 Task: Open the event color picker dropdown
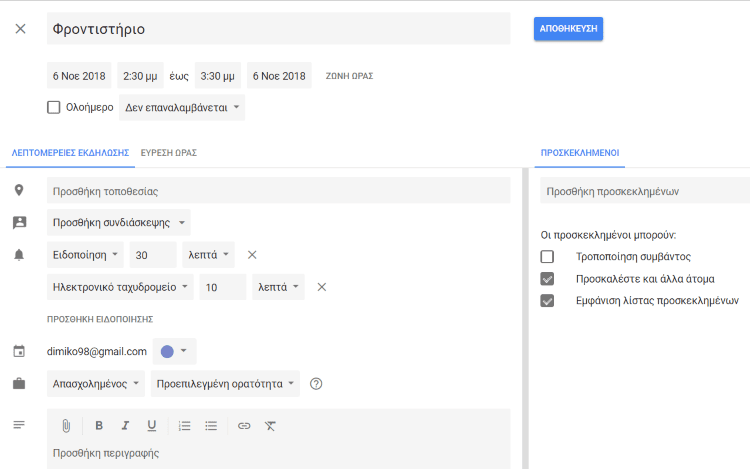pos(174,351)
